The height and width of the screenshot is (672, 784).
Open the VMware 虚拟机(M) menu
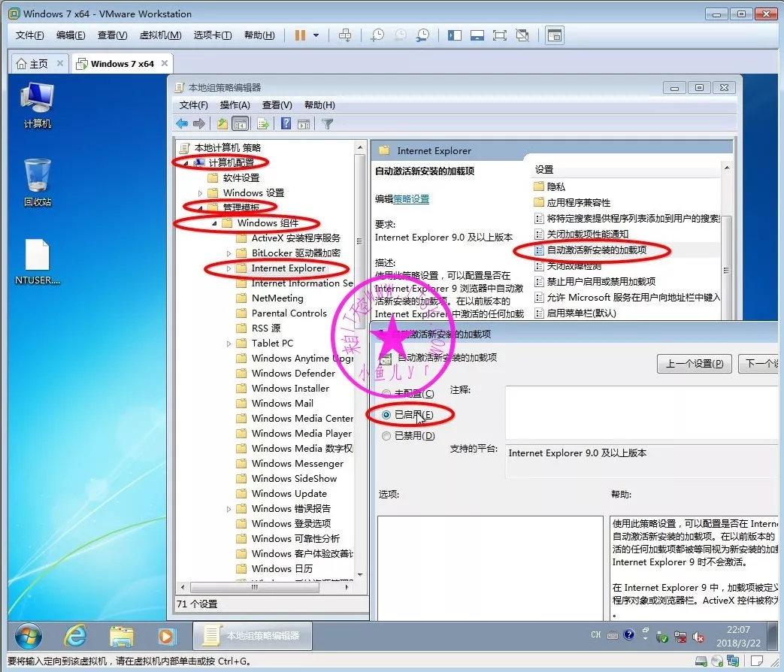[x=160, y=35]
